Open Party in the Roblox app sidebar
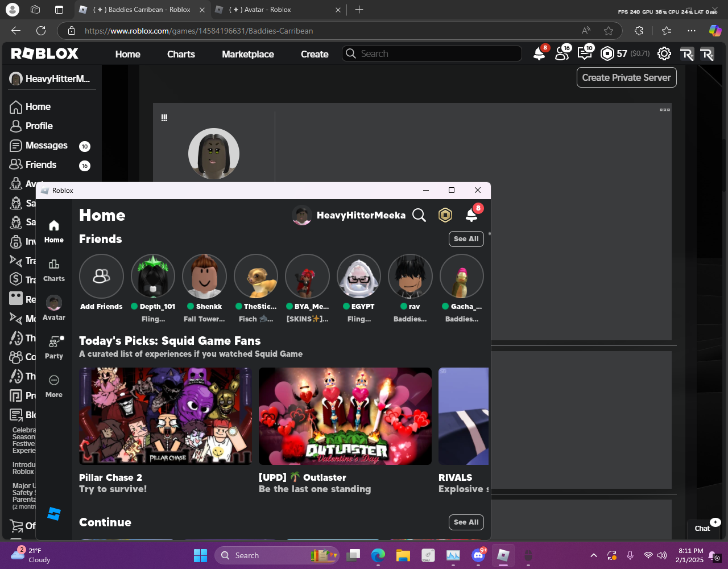Screen dimensions: 728x569 pyautogui.click(x=54, y=347)
